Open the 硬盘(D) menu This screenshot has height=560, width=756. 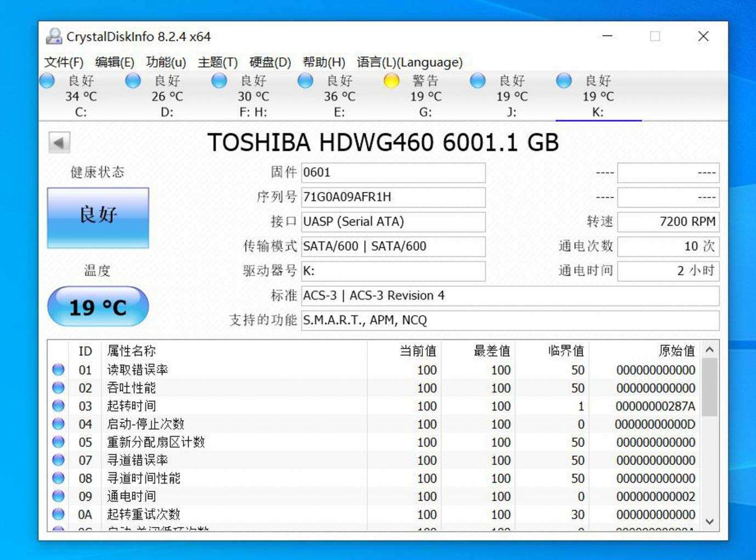(x=270, y=63)
